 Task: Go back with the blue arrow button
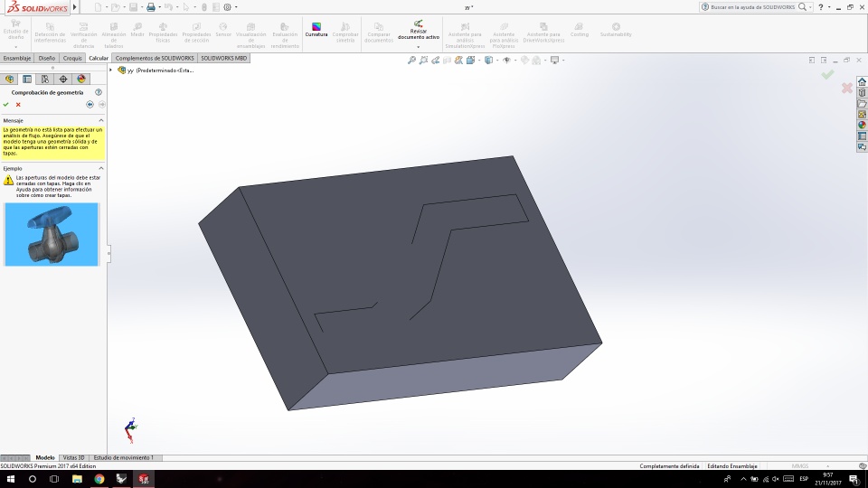point(90,105)
